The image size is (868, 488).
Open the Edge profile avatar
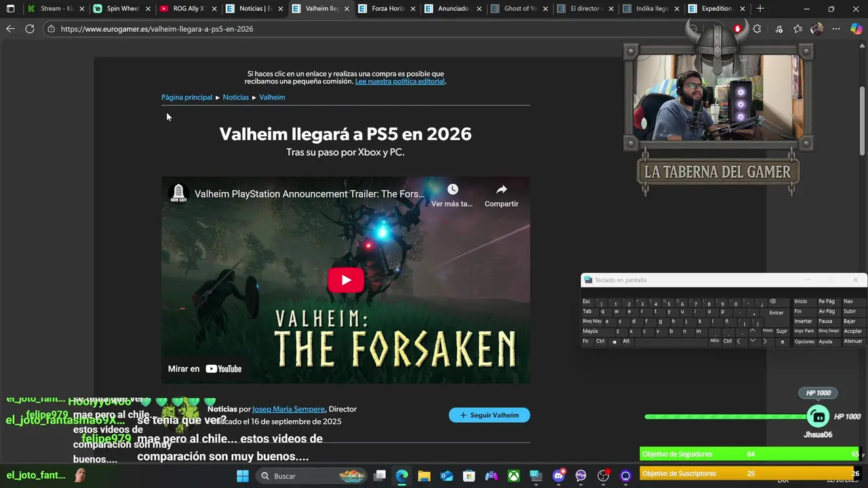816,28
